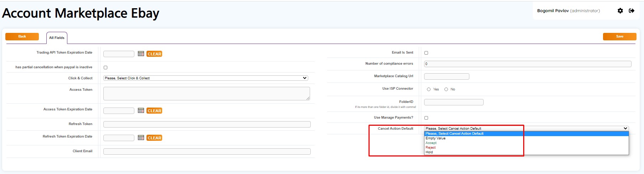Toggle partial cancellation when paypal inactive checkbox

pos(105,68)
